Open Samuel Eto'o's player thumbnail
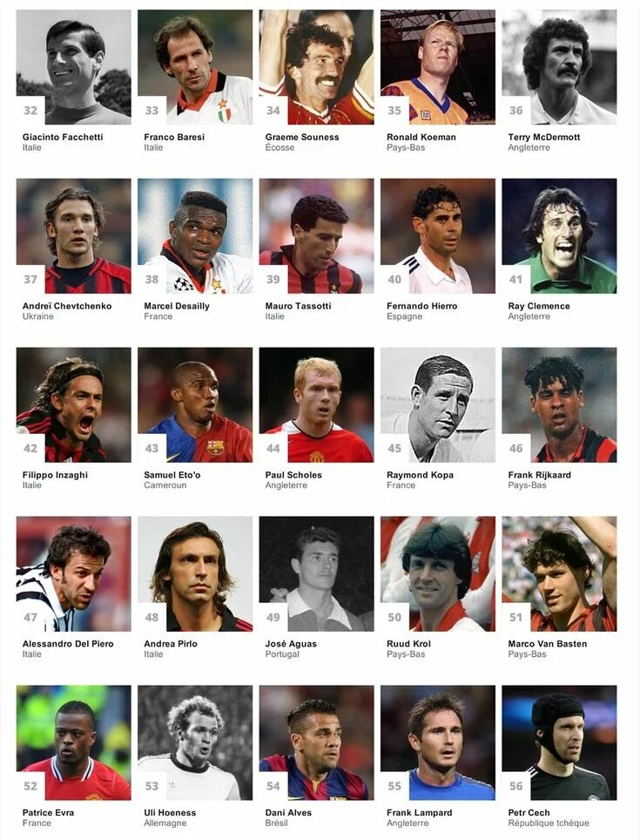 click(195, 405)
